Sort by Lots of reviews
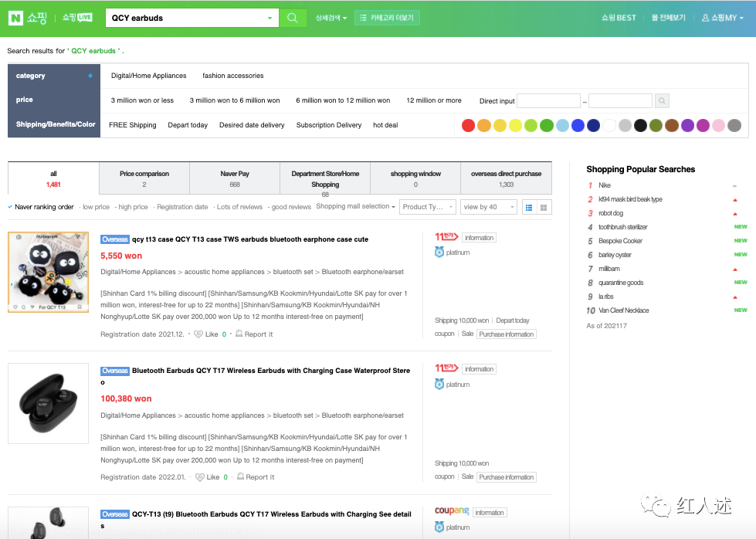The height and width of the screenshot is (539, 756). [239, 207]
